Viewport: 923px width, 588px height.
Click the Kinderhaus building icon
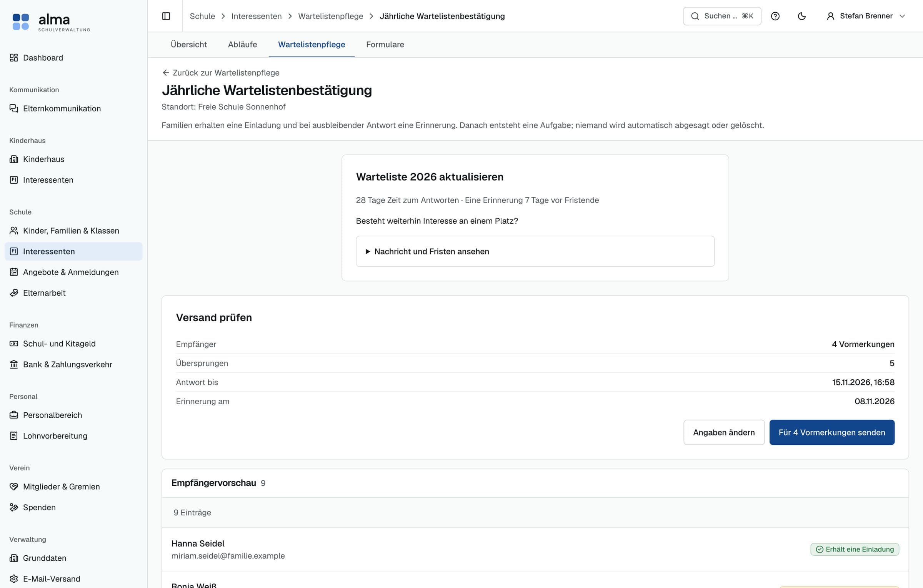click(x=14, y=159)
